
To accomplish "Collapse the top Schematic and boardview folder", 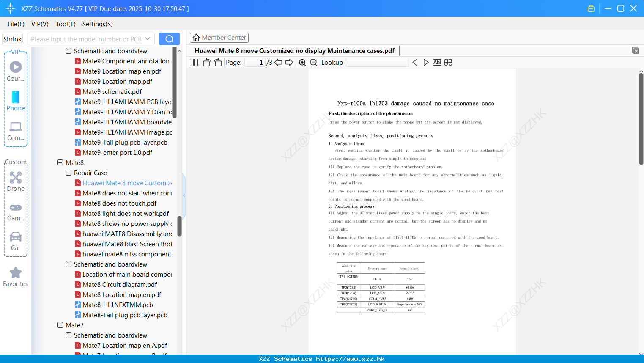I will pyautogui.click(x=69, y=51).
